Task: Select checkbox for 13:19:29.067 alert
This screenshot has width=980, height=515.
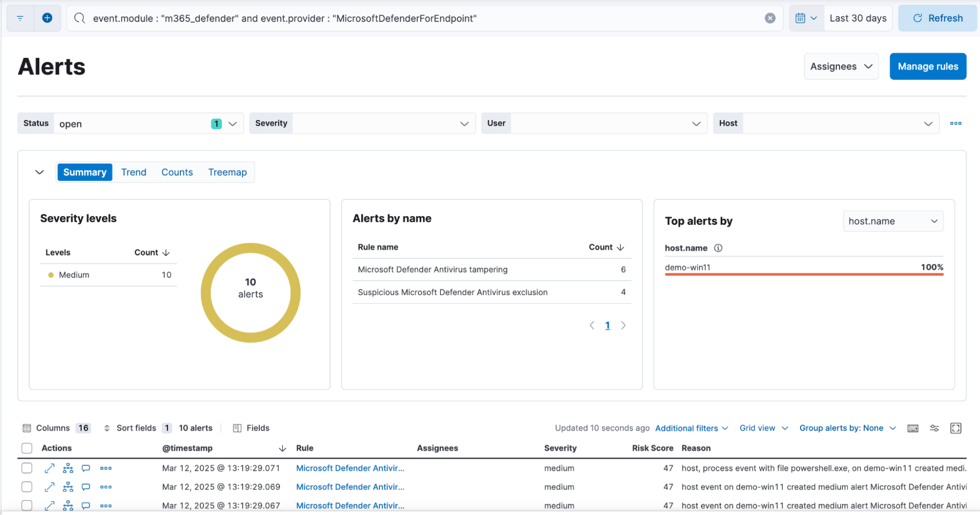Action: 27,505
